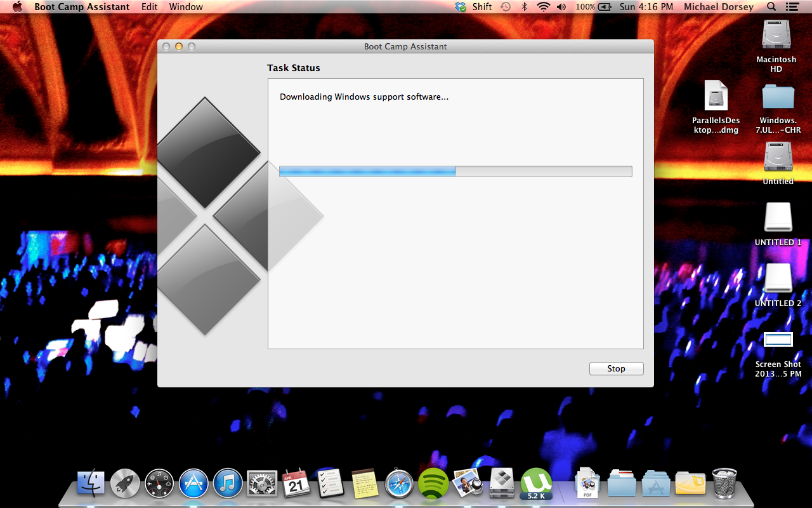Click the Stop button
This screenshot has height=508, width=812.
616,368
